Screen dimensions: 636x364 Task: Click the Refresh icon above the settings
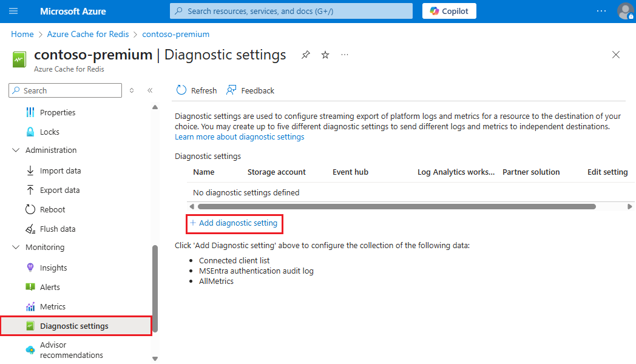pos(181,90)
